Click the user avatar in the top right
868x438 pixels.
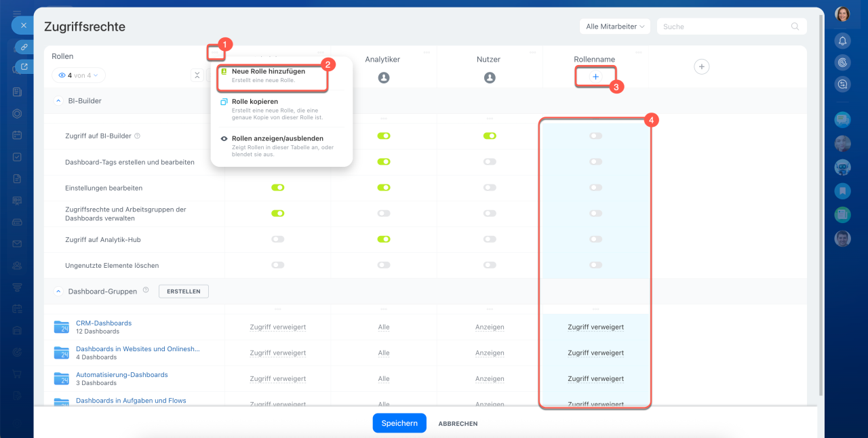pyautogui.click(x=842, y=14)
